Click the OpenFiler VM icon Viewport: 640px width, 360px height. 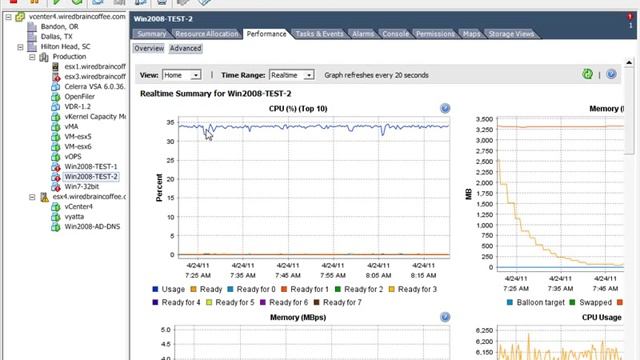(x=56, y=97)
